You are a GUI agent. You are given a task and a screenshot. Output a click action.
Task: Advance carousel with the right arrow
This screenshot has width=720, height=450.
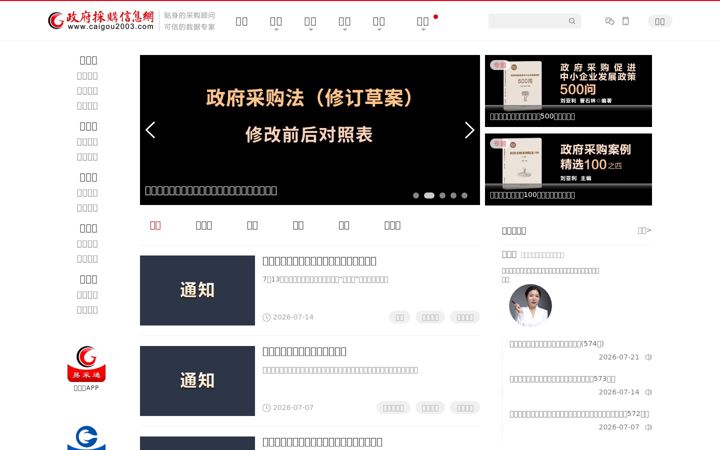[469, 130]
